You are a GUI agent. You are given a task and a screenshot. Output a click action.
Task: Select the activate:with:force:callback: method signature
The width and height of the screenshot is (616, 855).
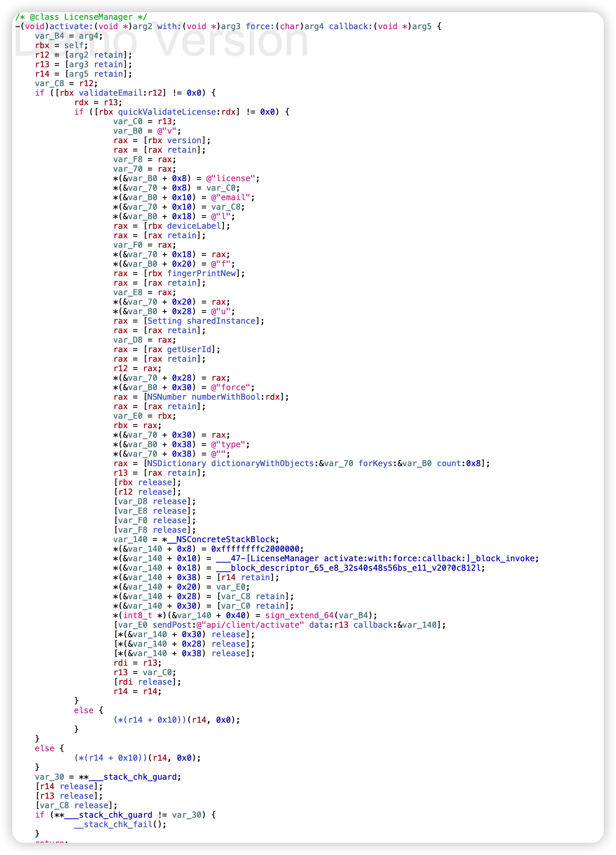pyautogui.click(x=228, y=26)
